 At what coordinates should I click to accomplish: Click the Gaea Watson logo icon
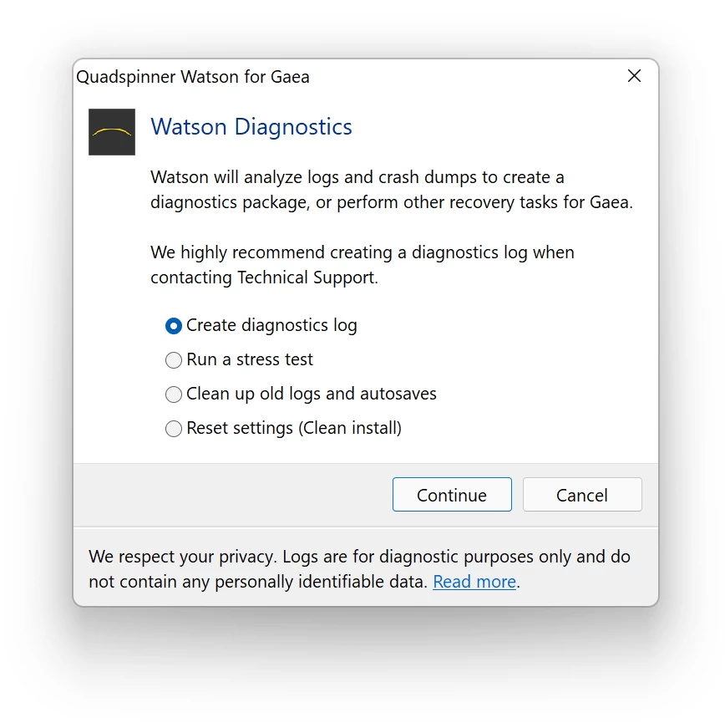112,132
